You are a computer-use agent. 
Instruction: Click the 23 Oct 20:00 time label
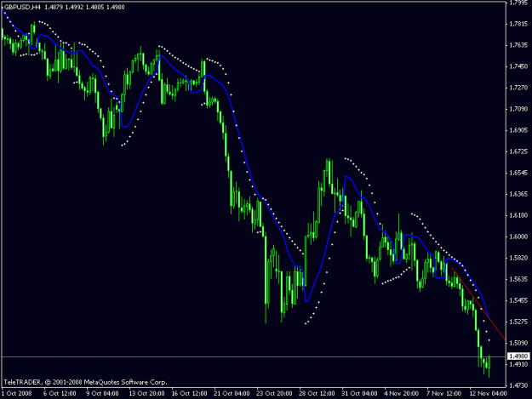click(274, 394)
